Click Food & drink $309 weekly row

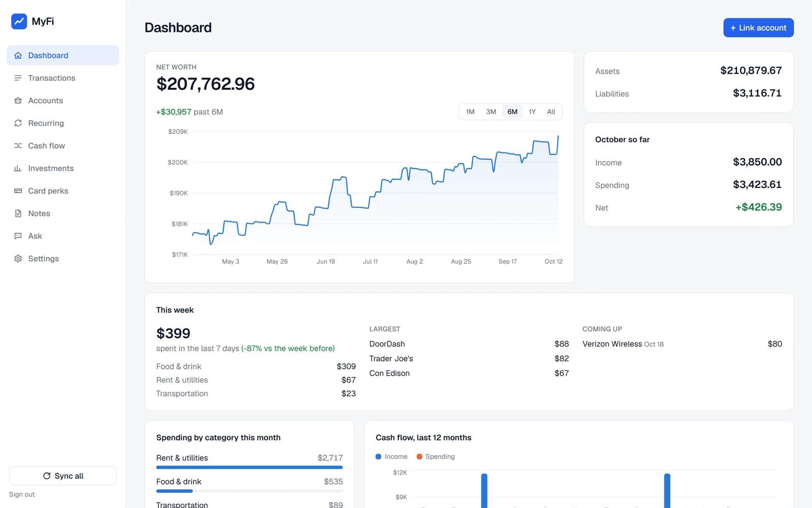256,366
